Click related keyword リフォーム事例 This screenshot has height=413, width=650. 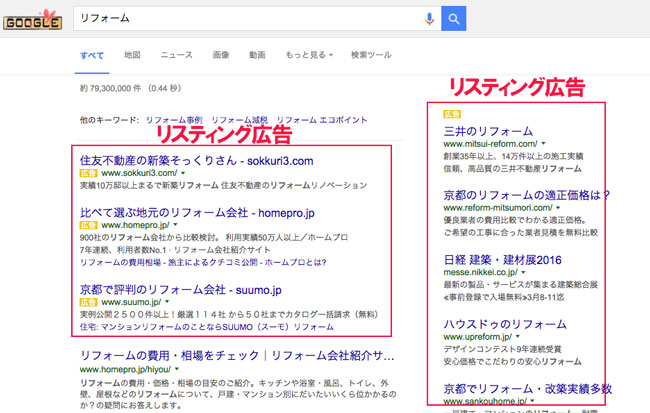click(174, 120)
